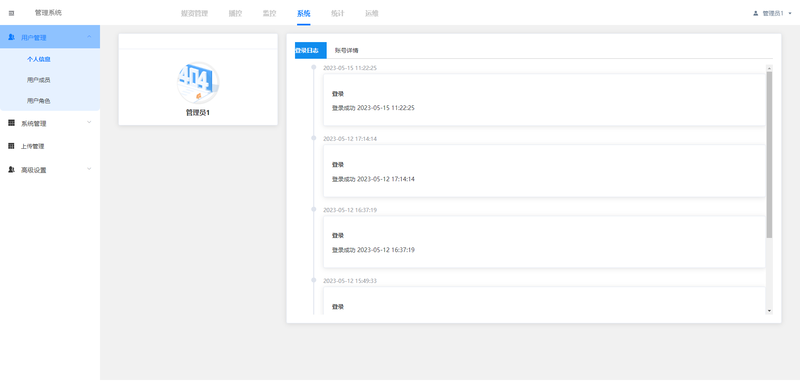
Task: Click timeline dot for 2023-05-15 11:22:25
Action: coord(314,67)
